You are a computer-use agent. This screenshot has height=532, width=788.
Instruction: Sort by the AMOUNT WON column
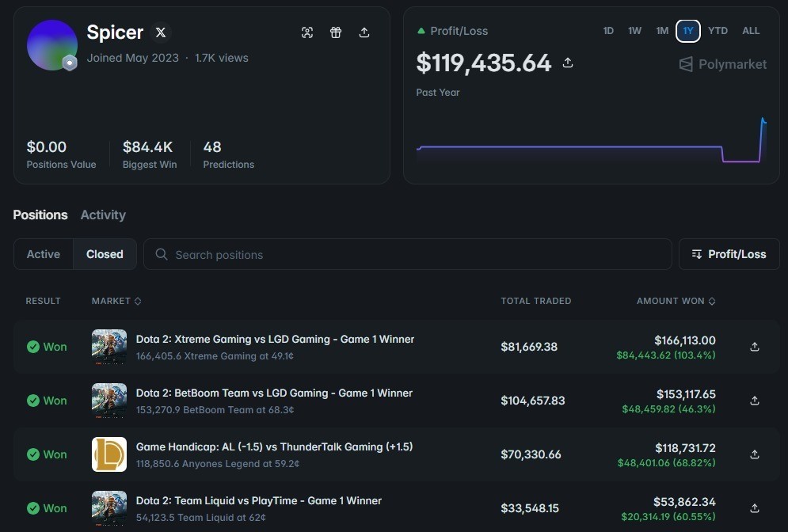[676, 301]
